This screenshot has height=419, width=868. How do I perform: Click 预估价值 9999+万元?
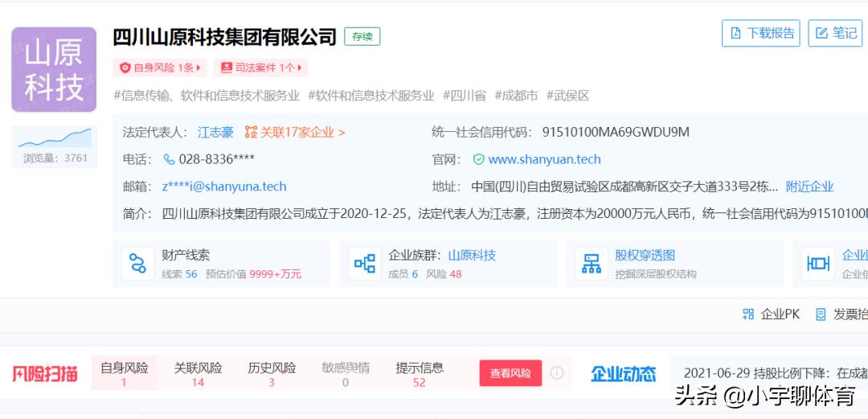(x=253, y=273)
